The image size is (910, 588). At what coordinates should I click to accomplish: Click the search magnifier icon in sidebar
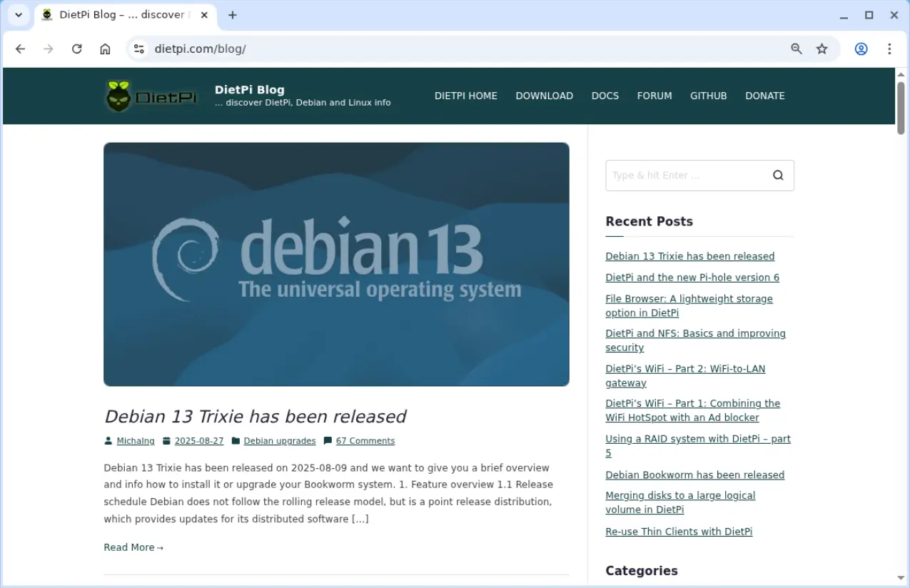tap(778, 176)
